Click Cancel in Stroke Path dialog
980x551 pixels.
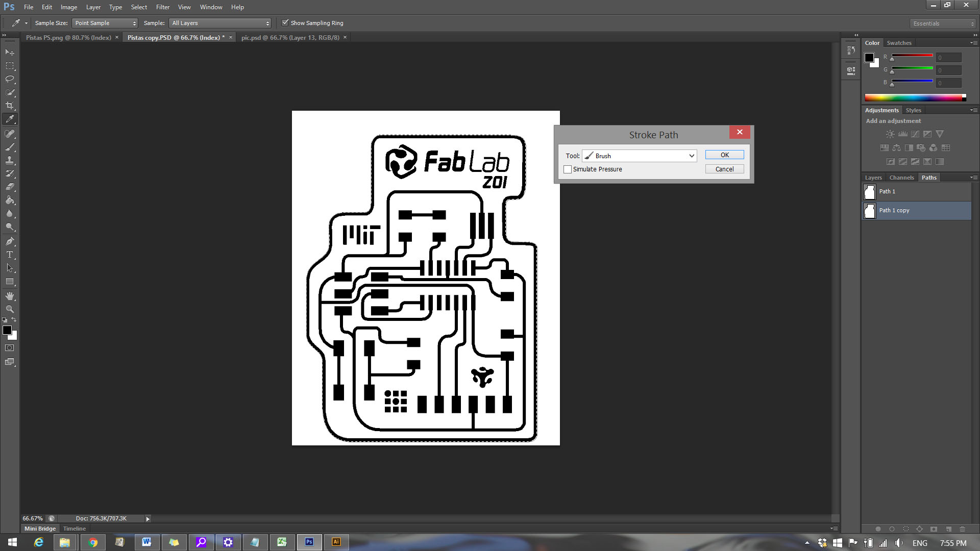click(724, 169)
